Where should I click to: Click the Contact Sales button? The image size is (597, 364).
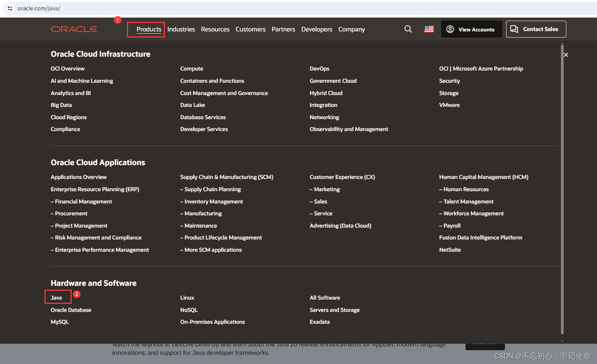coord(536,29)
